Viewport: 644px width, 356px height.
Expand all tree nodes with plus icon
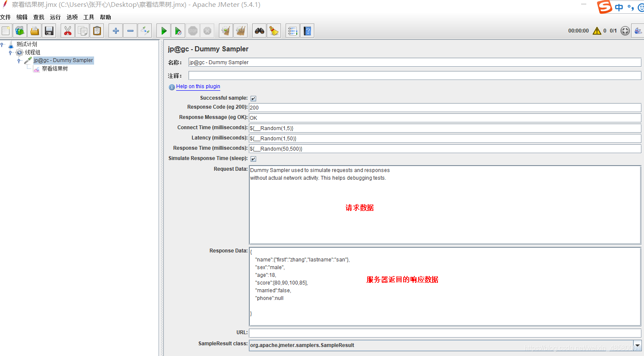(115, 31)
